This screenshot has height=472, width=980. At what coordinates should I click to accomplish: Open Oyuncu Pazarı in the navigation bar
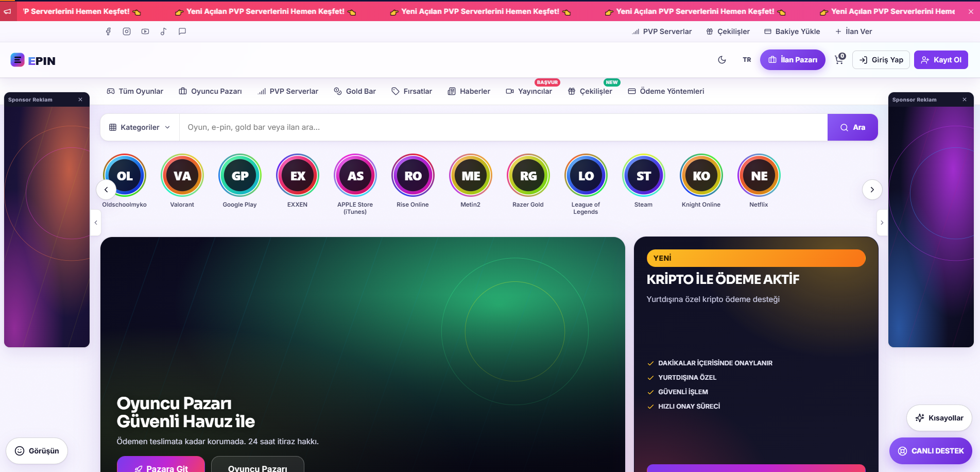(x=210, y=91)
